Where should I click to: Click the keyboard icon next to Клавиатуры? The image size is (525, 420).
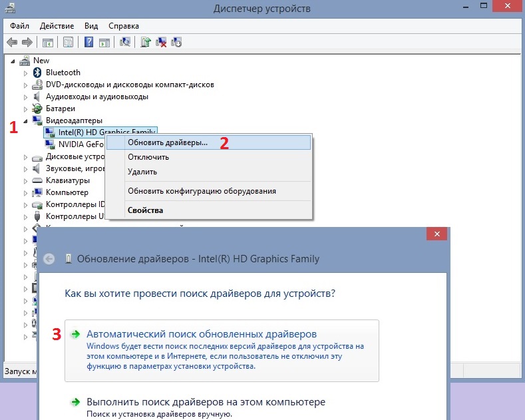pos(37,180)
